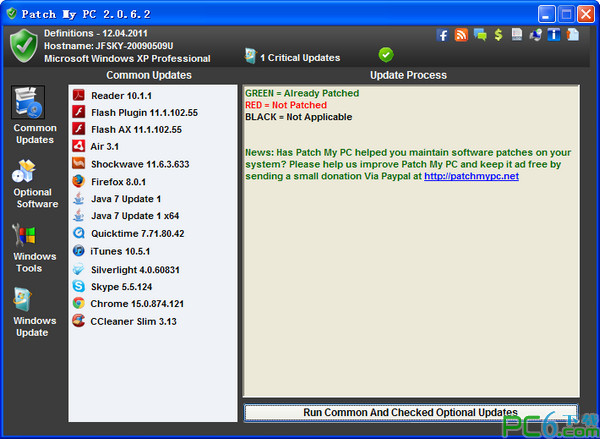
Task: Click Run Common And Checked Optional Updates
Action: 410,413
